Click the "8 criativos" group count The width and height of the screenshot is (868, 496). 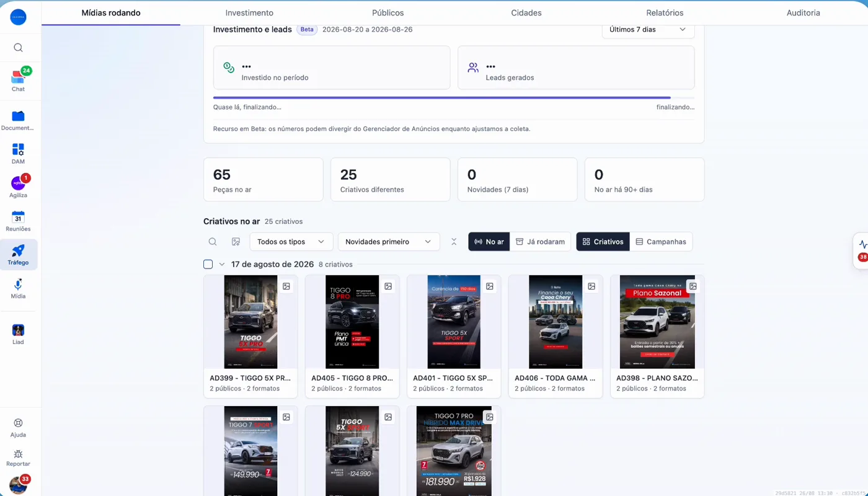pos(335,265)
